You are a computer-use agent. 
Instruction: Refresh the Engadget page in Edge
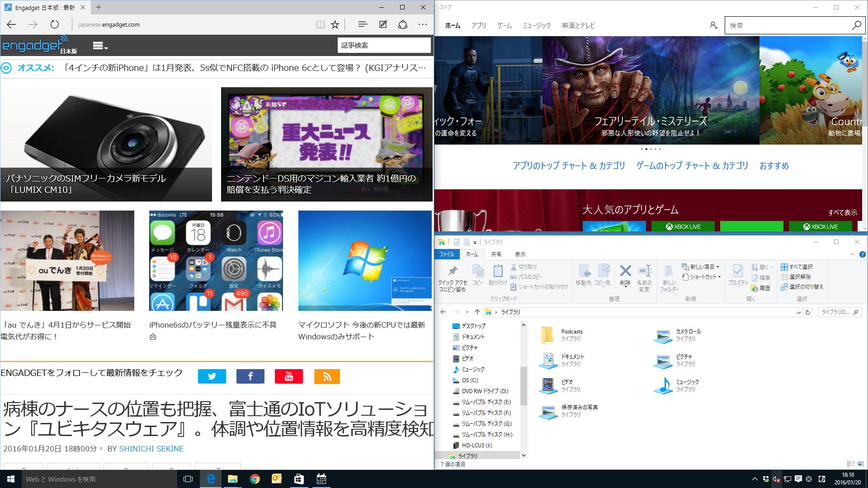55,24
